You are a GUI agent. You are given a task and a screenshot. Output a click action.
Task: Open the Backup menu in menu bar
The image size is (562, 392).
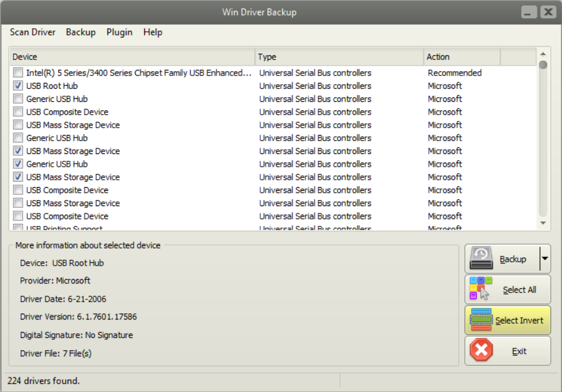(80, 33)
